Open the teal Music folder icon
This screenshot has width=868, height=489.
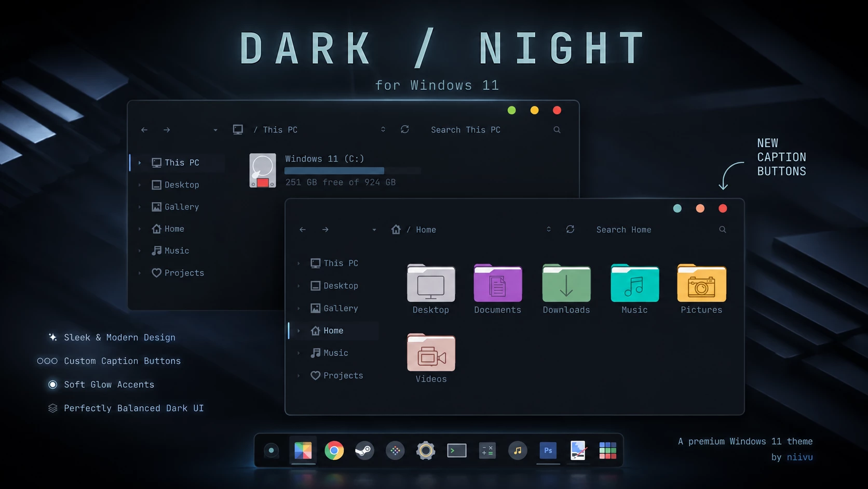[634, 283]
